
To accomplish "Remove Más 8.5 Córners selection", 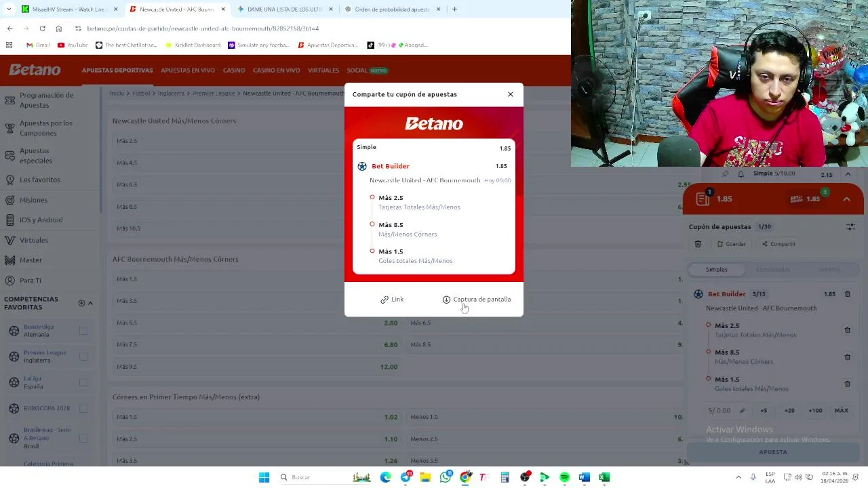I will point(847,357).
